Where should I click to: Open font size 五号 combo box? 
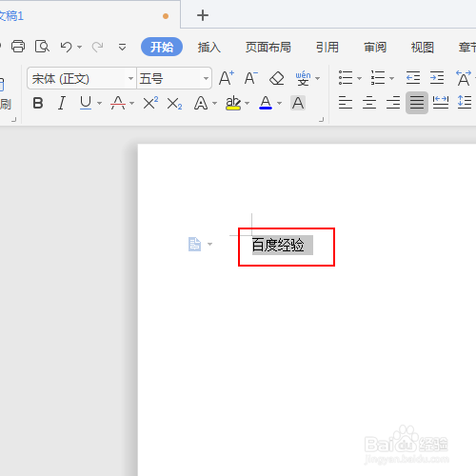[x=174, y=78]
